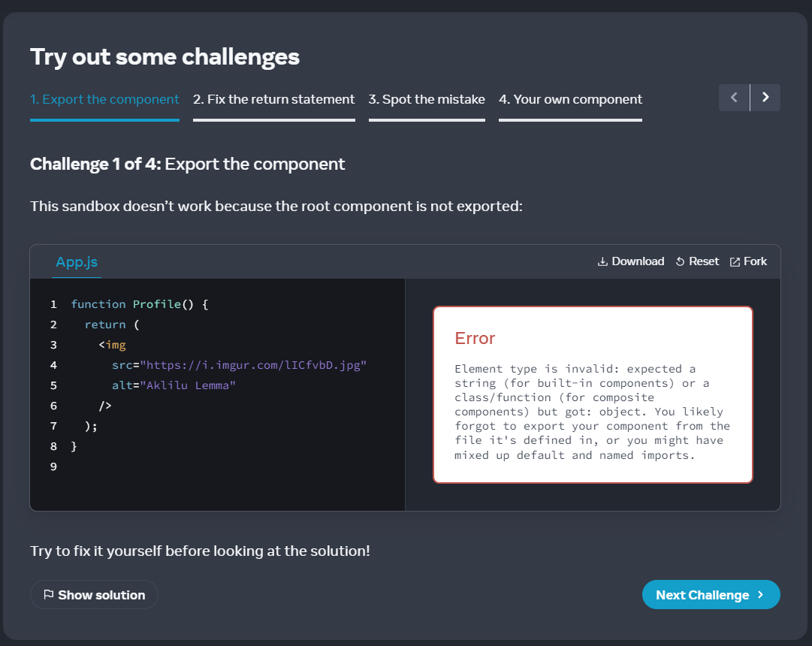Click the 'return (' code line

point(112,325)
